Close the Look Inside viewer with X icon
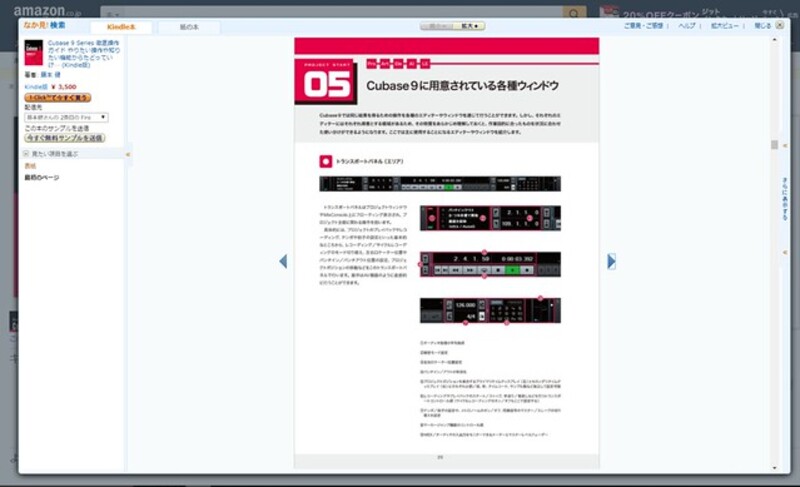Image resolution: width=800 pixels, height=487 pixels. [780, 25]
